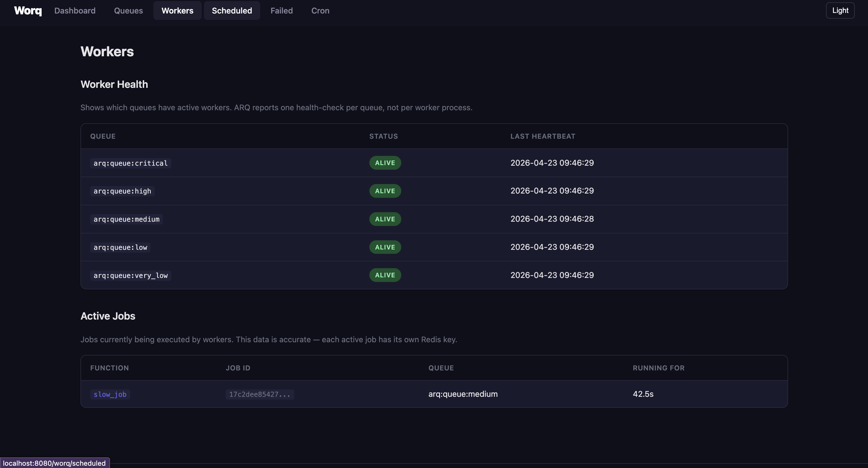
Task: Click the FUNCTION column header
Action: coord(109,368)
